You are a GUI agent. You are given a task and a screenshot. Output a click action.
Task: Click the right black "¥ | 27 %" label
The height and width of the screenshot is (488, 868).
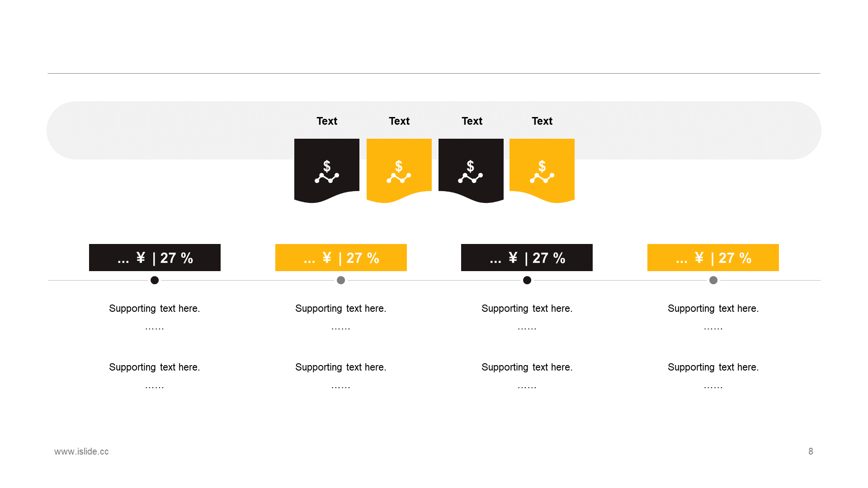[x=527, y=258]
